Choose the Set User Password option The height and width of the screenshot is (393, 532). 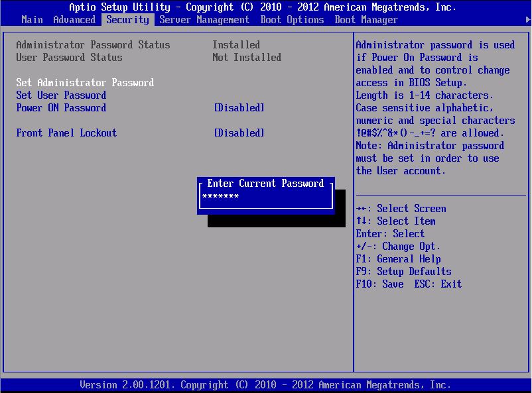pyautogui.click(x=61, y=95)
